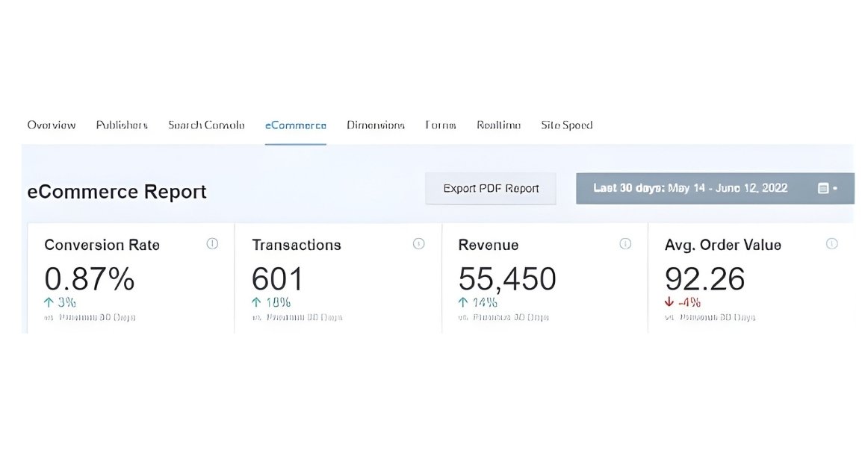Open the Site Speed tab
The image size is (868, 450).
pyautogui.click(x=567, y=125)
